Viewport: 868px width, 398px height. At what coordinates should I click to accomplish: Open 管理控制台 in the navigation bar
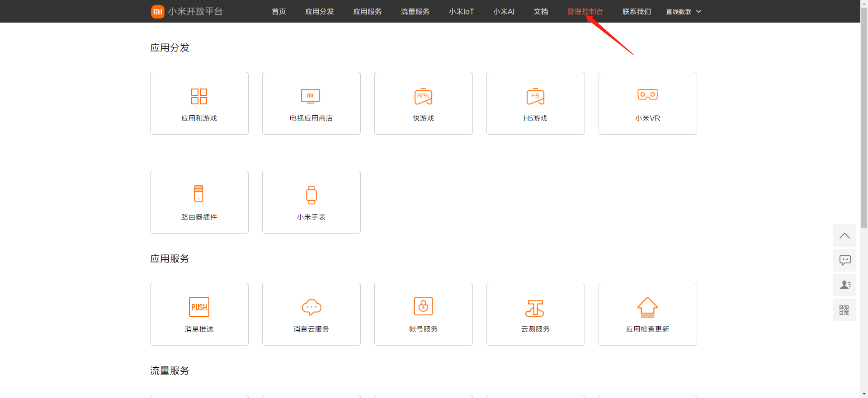click(585, 12)
